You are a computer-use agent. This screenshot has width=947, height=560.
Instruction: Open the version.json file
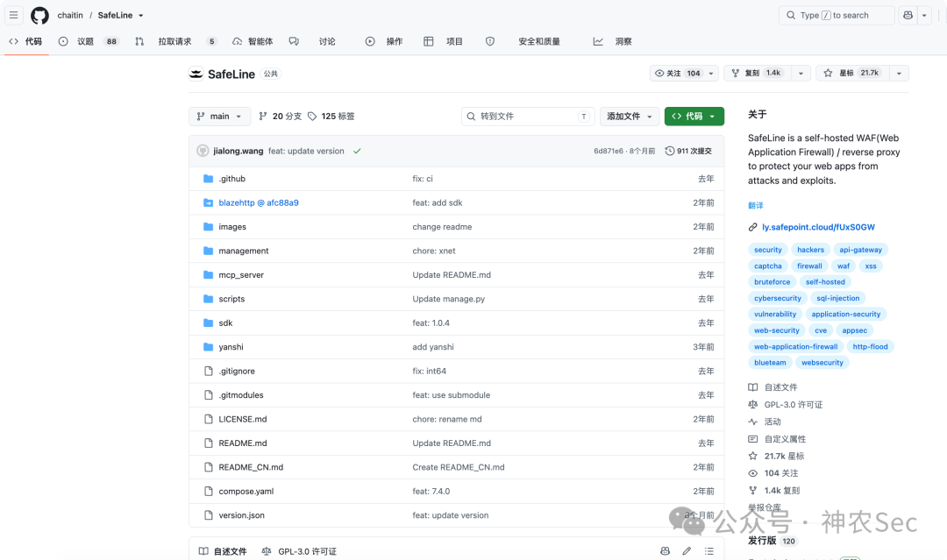(242, 515)
